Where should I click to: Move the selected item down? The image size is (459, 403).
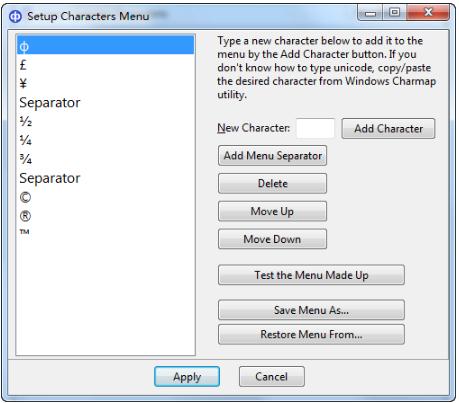point(272,239)
